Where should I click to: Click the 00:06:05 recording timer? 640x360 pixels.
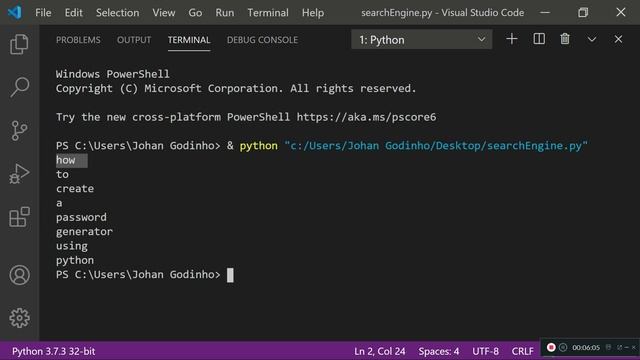click(x=586, y=347)
